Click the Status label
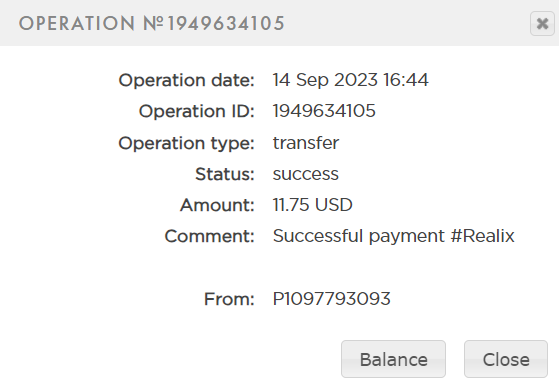559x389 pixels. (225, 174)
